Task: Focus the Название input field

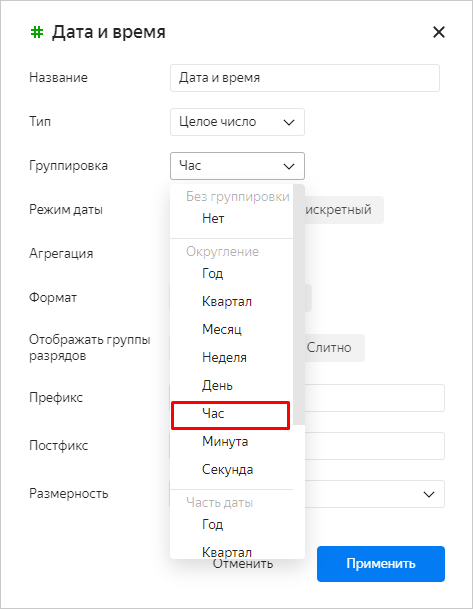Action: pos(305,78)
